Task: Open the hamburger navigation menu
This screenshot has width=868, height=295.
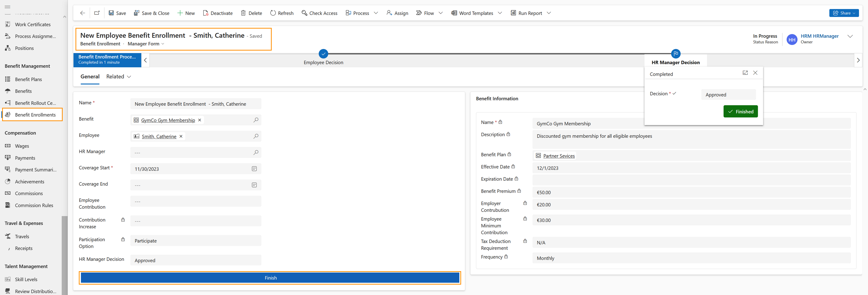Action: coord(7,7)
